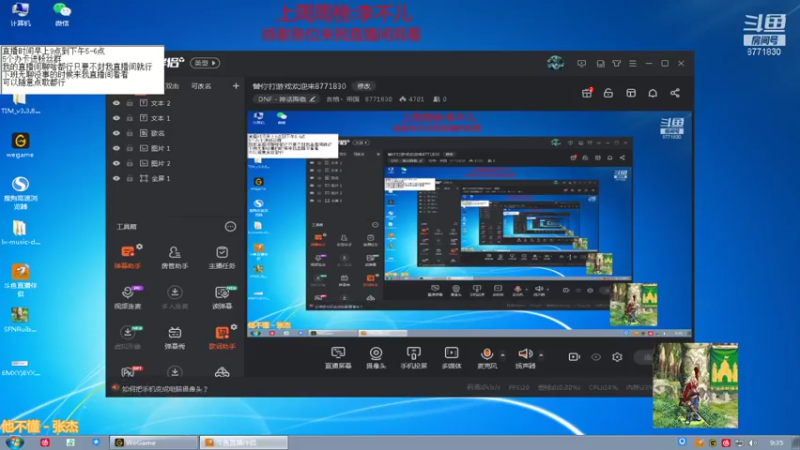Open the Windows Start button
This screenshot has height=450, width=800.
tap(14, 442)
